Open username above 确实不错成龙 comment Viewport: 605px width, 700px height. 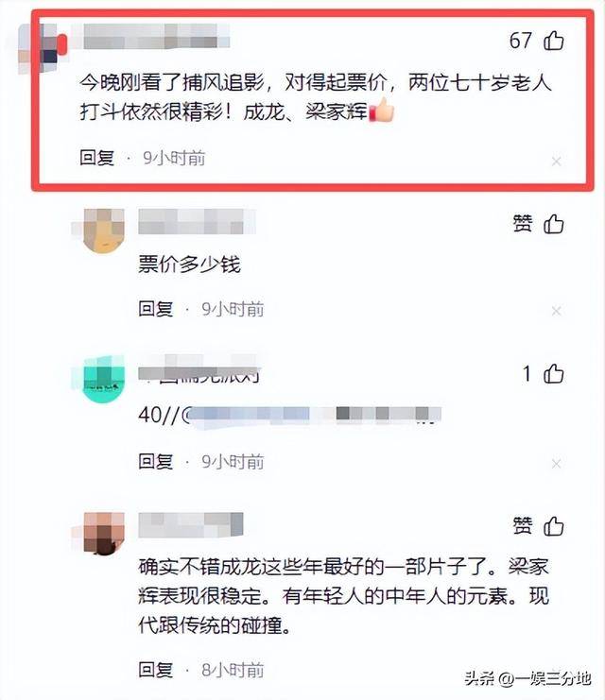pos(191,525)
